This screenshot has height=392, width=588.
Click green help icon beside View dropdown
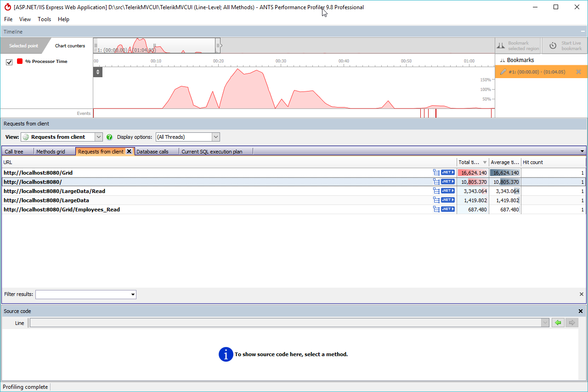pos(109,137)
